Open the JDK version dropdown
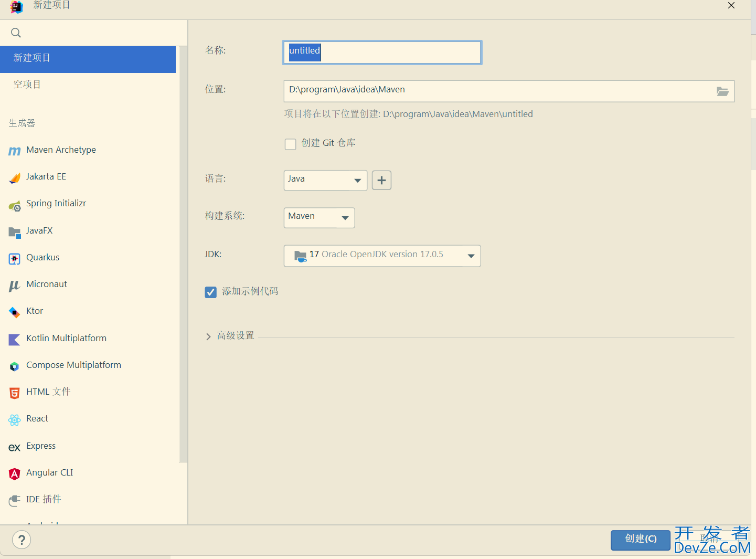 coord(382,256)
